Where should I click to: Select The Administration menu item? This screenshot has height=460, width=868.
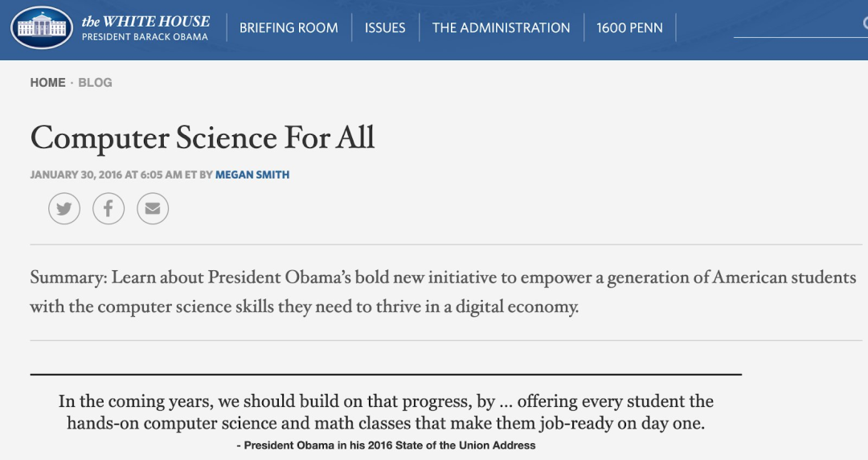tap(501, 27)
